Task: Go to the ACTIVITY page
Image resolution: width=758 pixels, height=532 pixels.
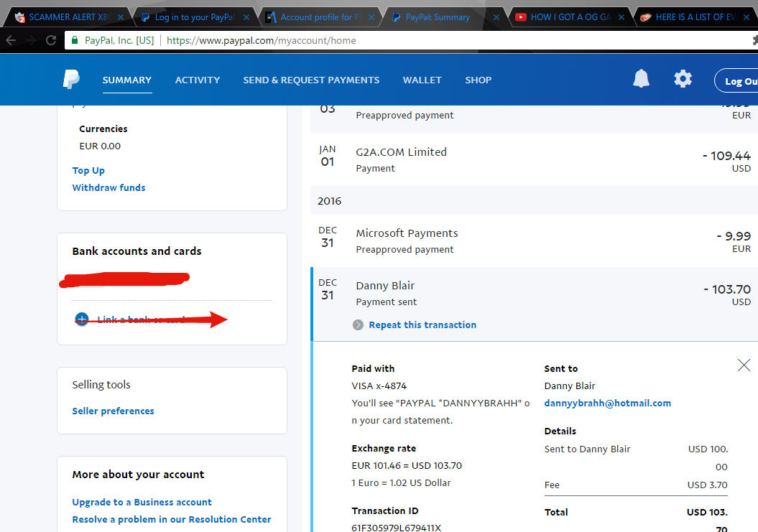Action: click(x=198, y=80)
